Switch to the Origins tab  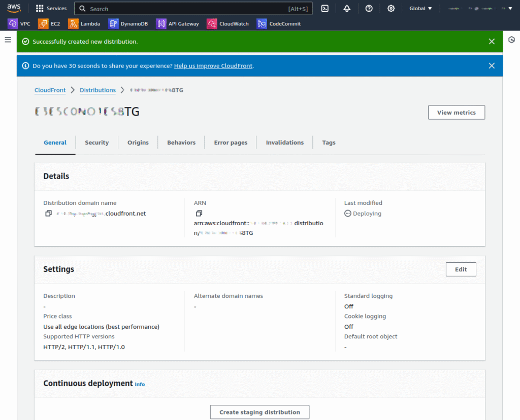(138, 143)
